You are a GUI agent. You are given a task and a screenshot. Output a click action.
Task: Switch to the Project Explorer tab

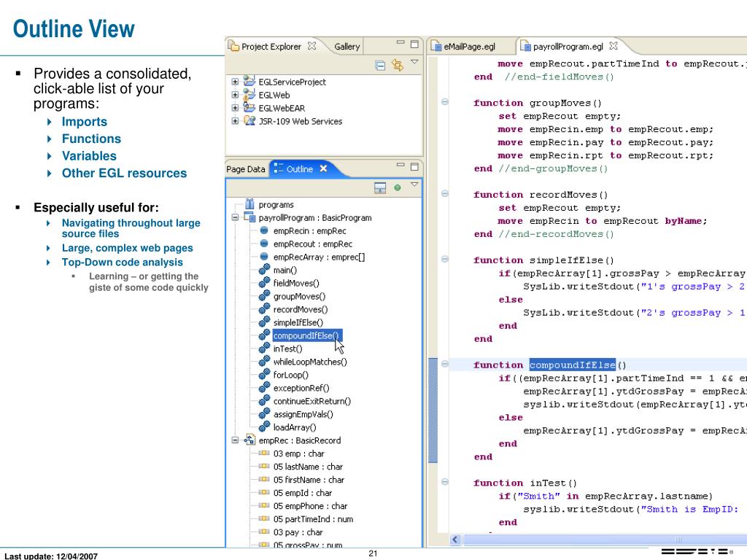pyautogui.click(x=271, y=47)
